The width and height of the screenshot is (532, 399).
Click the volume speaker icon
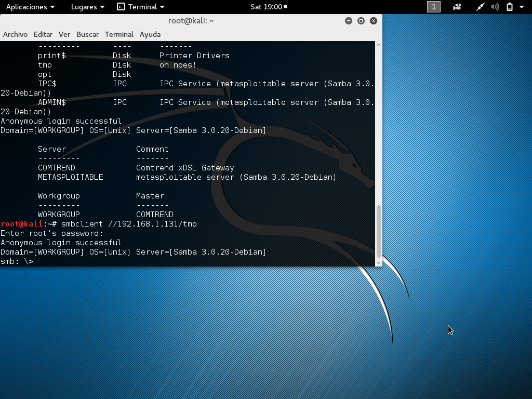(x=495, y=7)
